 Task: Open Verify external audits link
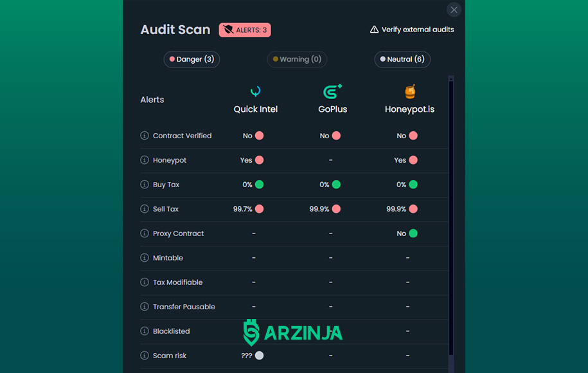coord(412,30)
